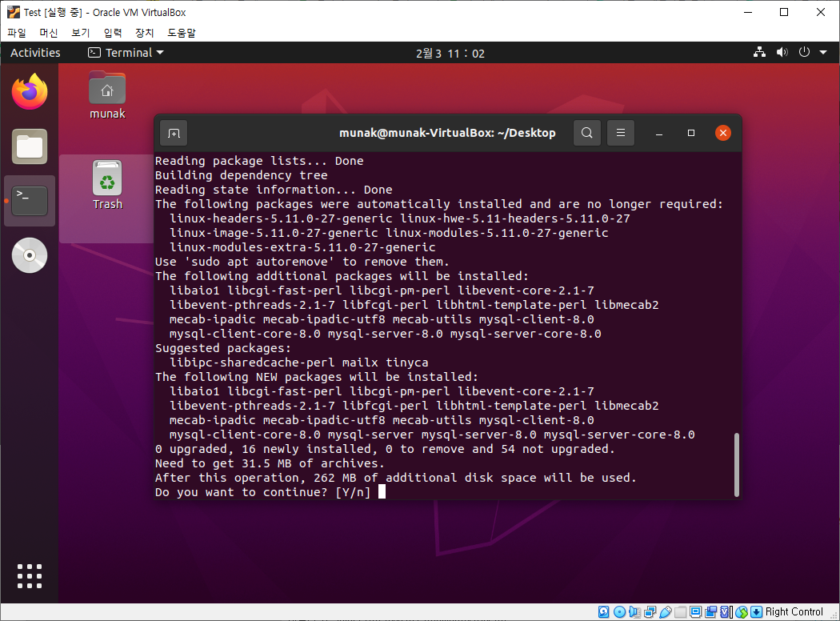
Task: Close the VirtualBox Test VM window
Action: point(820,12)
